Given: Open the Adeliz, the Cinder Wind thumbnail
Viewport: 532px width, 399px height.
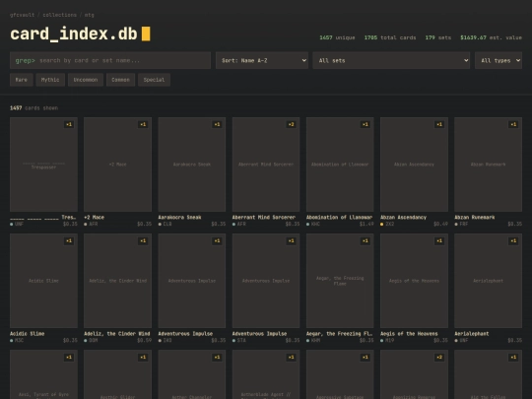Looking at the screenshot, I should click(118, 281).
